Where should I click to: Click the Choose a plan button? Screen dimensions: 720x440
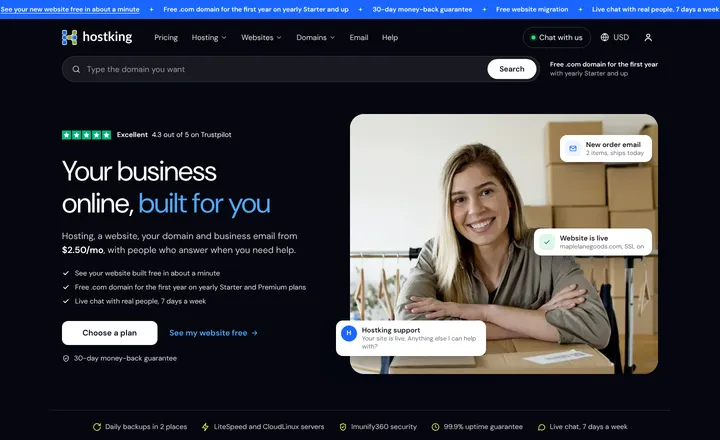point(110,333)
